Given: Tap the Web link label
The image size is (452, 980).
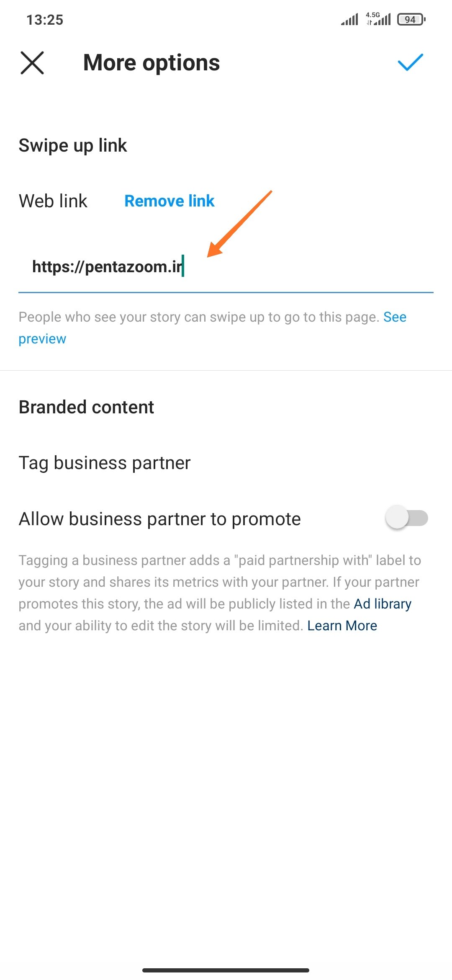Looking at the screenshot, I should (x=53, y=201).
